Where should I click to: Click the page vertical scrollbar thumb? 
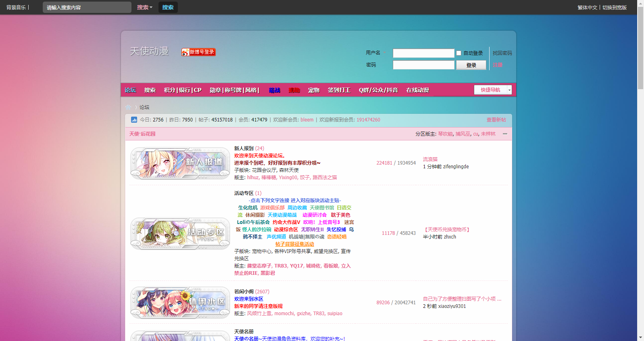pyautogui.click(x=640, y=48)
